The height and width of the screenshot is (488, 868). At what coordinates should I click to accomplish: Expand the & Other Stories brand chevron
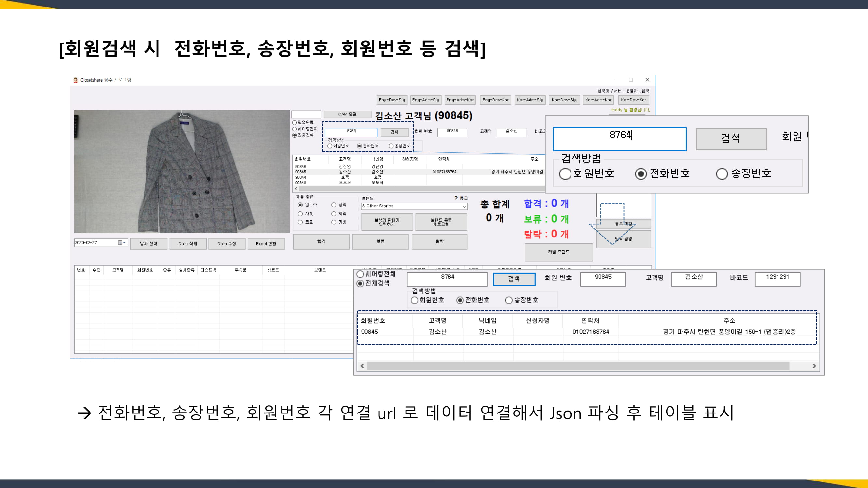pos(464,207)
